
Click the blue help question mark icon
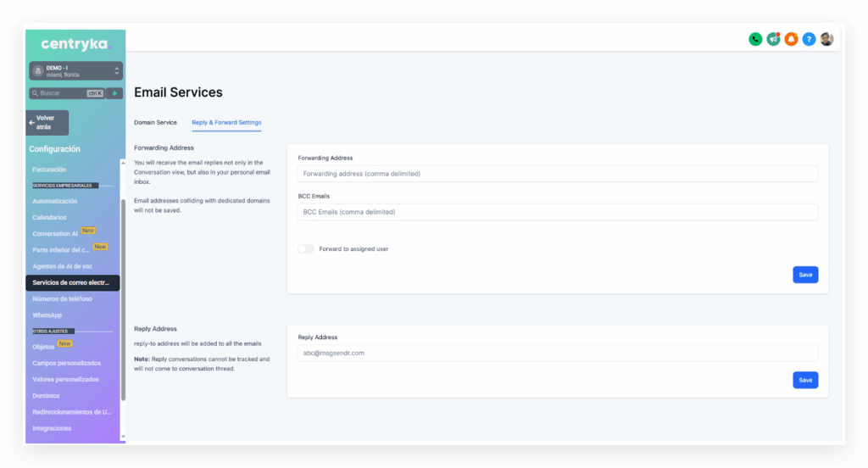809,39
